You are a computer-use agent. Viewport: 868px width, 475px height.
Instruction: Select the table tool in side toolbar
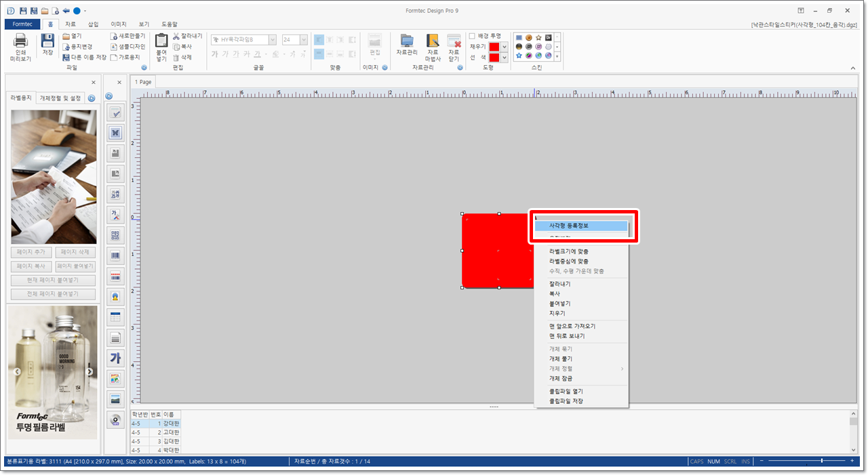tap(115, 317)
